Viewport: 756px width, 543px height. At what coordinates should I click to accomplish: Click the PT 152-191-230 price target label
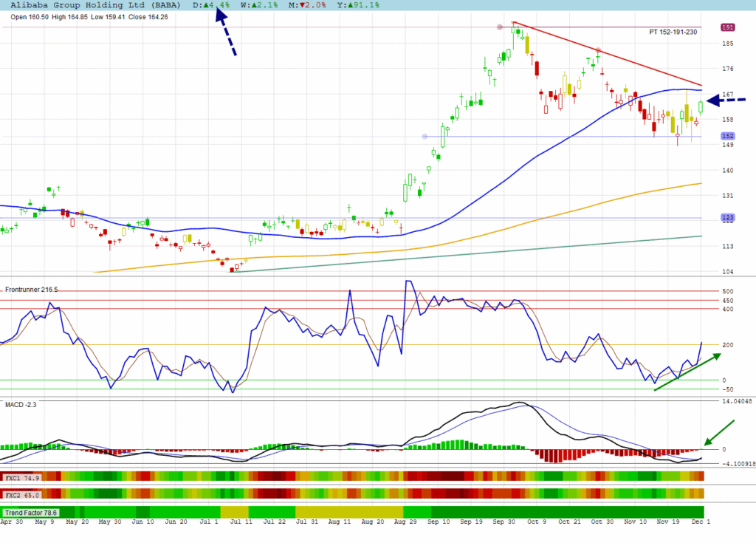pos(674,33)
